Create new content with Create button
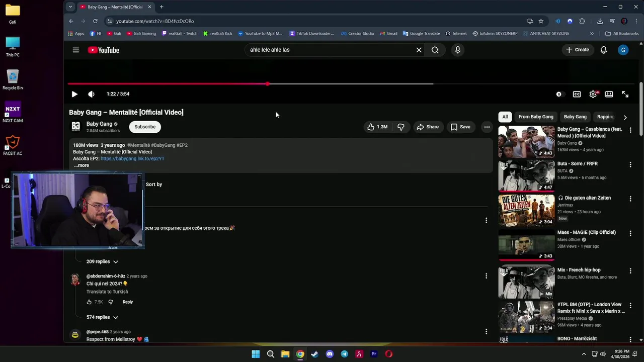 click(x=577, y=50)
